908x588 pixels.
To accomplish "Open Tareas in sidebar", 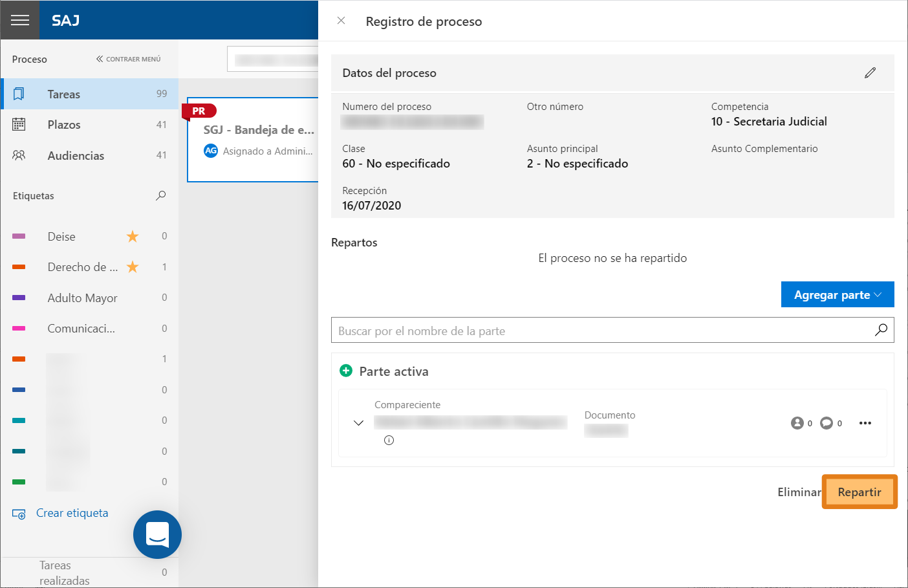I will [89, 94].
